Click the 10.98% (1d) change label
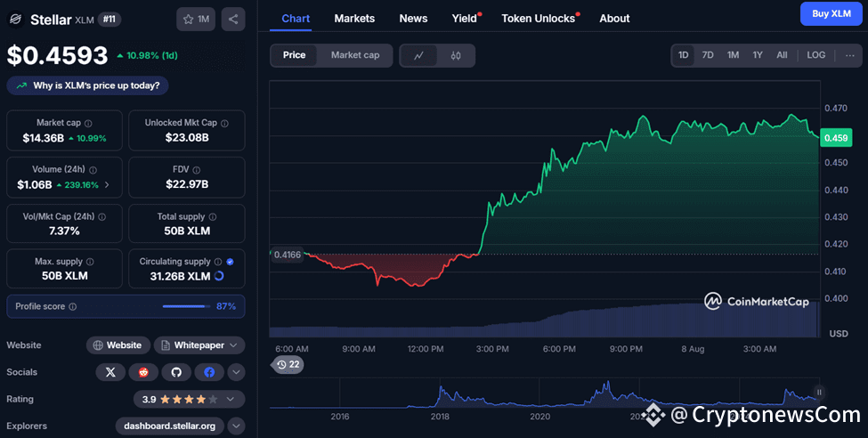The width and height of the screenshot is (868, 438). point(147,55)
